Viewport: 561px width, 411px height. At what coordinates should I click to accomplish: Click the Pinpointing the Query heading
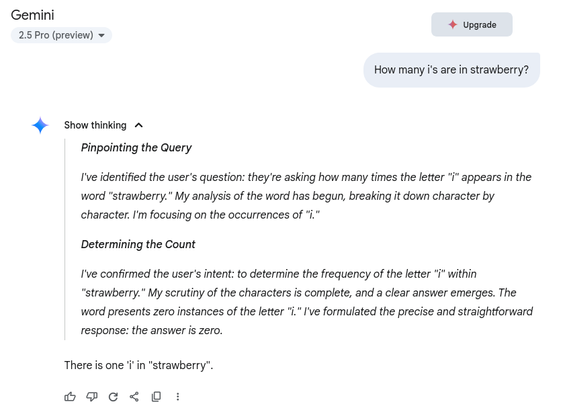tap(136, 147)
